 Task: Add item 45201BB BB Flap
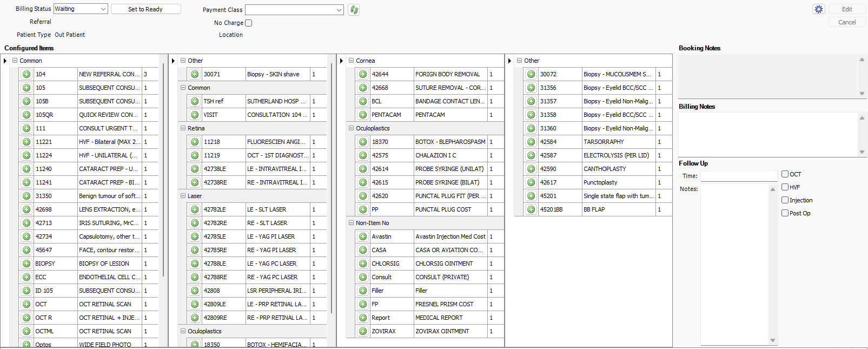pyautogui.click(x=531, y=209)
